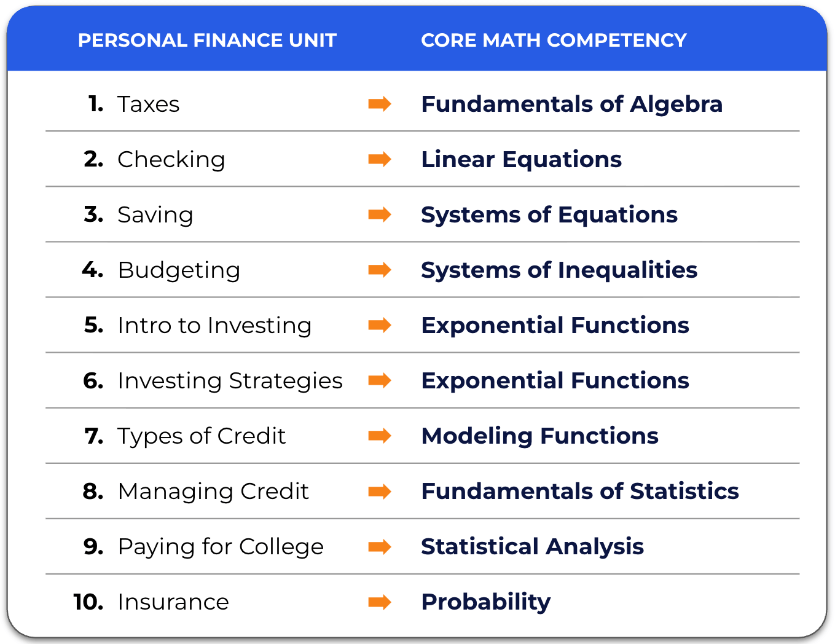This screenshot has width=835, height=644.
Task: Select the Taxes unit
Action: click(x=148, y=104)
